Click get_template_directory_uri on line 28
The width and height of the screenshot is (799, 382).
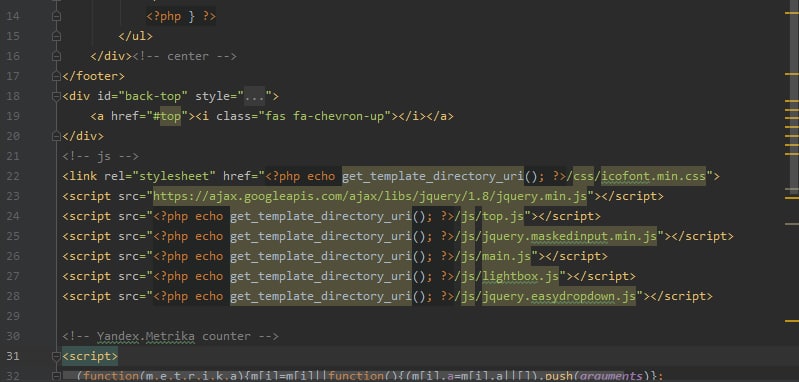321,296
